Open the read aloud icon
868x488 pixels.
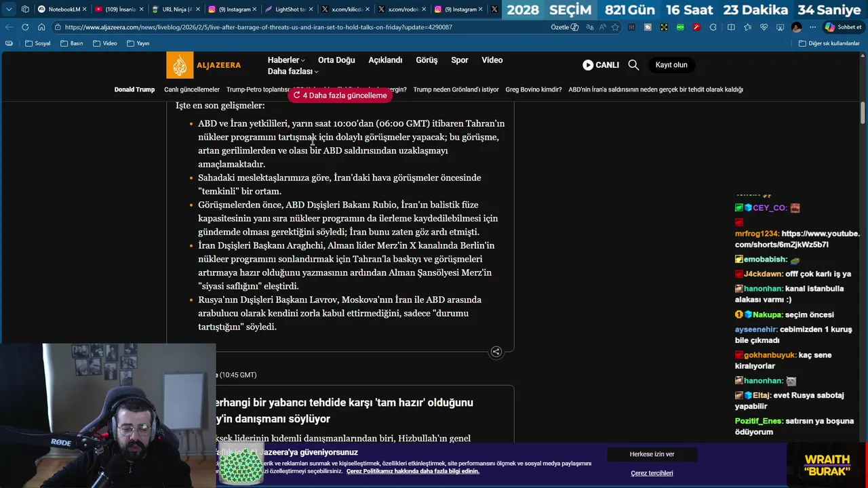[x=602, y=27]
